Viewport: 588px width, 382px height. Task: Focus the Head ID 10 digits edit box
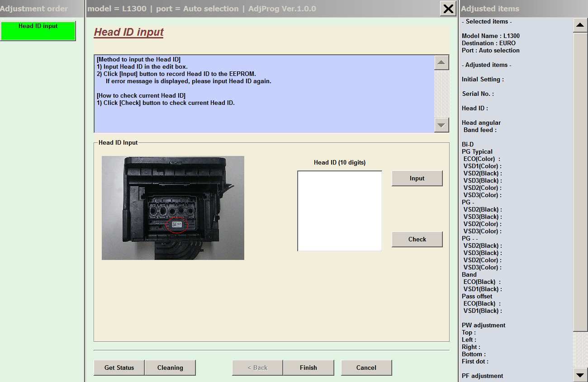(x=340, y=211)
